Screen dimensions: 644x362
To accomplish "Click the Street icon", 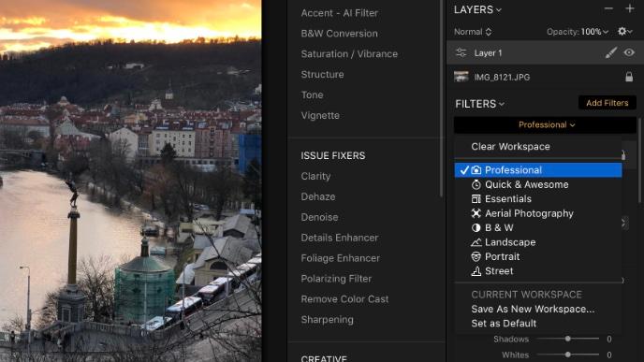I will click(476, 271).
